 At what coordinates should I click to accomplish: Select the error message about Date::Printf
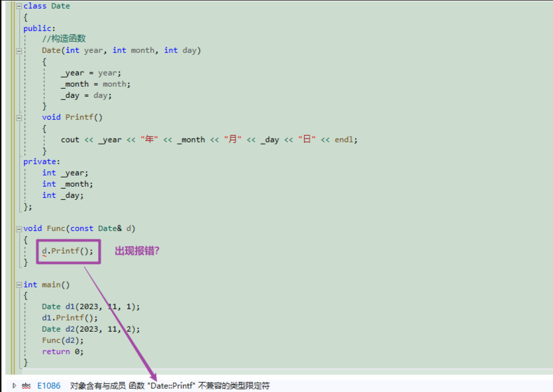[170, 385]
